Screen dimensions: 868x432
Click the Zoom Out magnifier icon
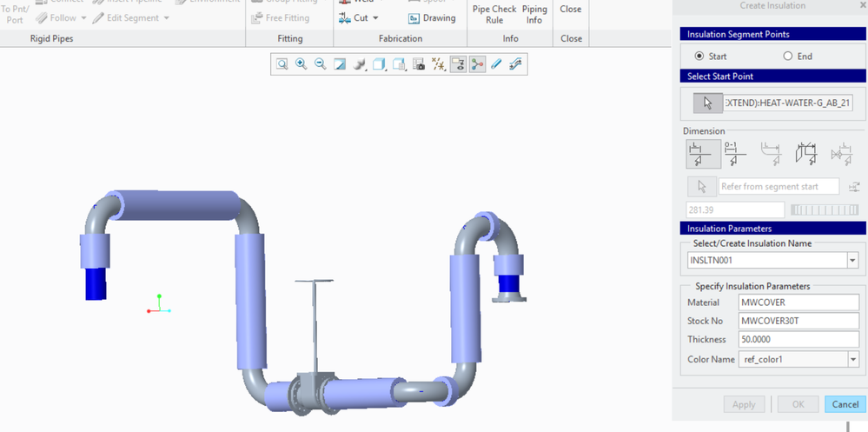(x=321, y=64)
